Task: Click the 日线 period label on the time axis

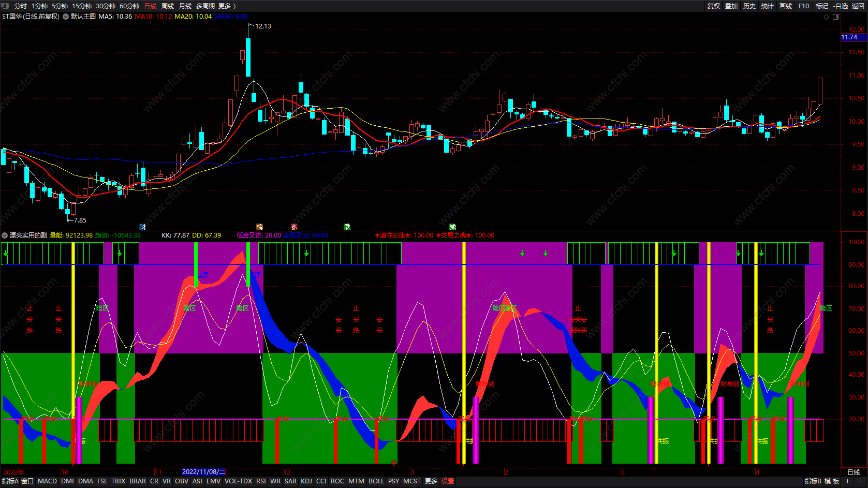Action: [x=854, y=472]
